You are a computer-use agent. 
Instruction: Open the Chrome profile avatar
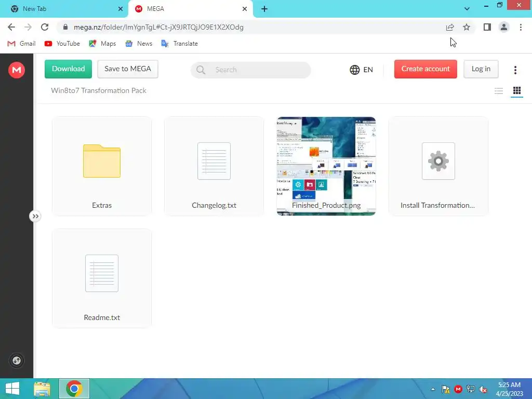point(504,27)
